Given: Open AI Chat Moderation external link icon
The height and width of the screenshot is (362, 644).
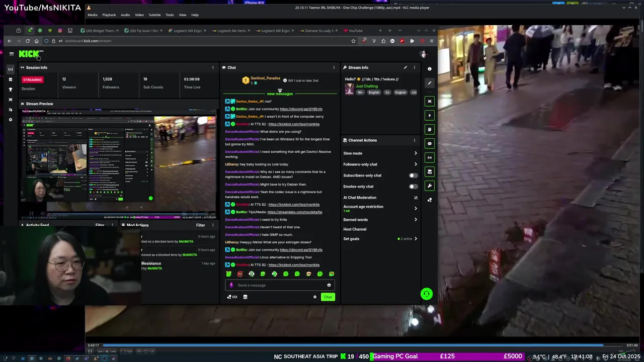Looking at the screenshot, I should [416, 198].
